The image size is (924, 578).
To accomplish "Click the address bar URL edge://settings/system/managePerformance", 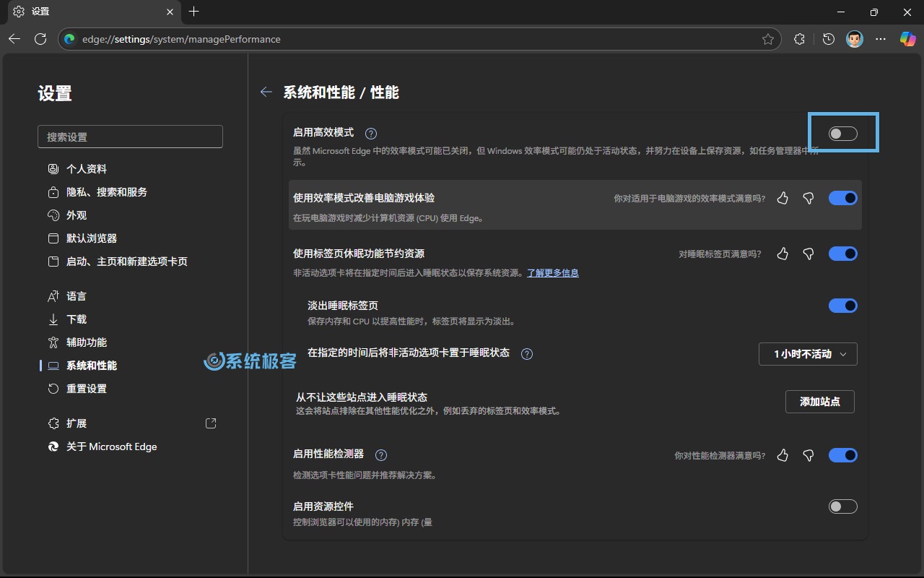I will [x=181, y=39].
